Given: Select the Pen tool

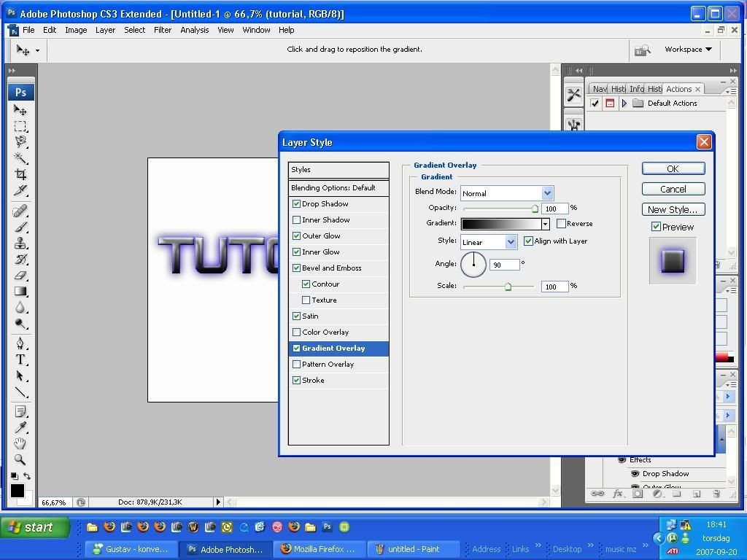Looking at the screenshot, I should (20, 343).
